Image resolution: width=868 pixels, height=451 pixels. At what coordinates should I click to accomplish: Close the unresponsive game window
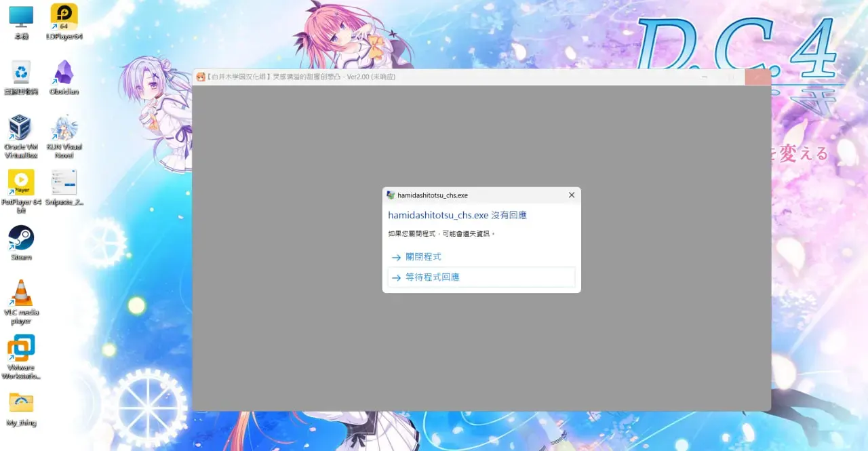757,77
